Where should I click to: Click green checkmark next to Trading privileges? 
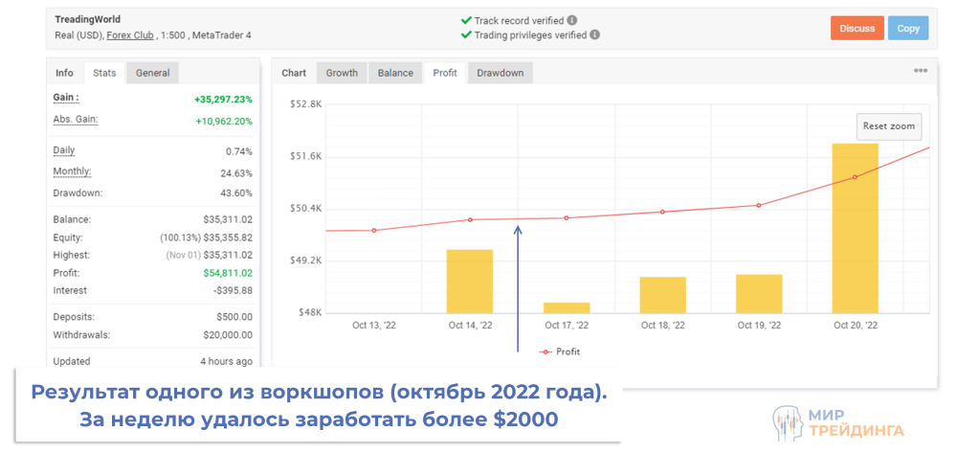466,35
